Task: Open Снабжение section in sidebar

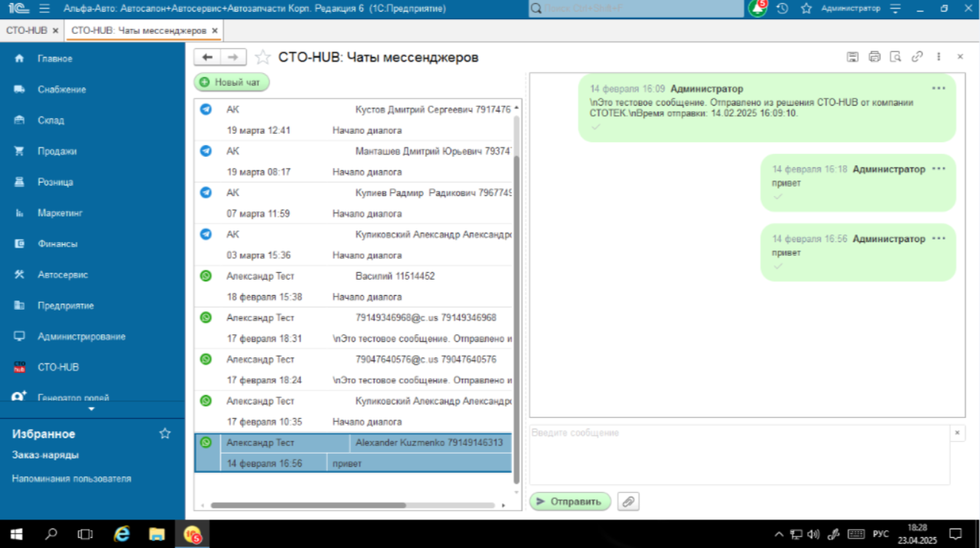Action: pos(61,89)
